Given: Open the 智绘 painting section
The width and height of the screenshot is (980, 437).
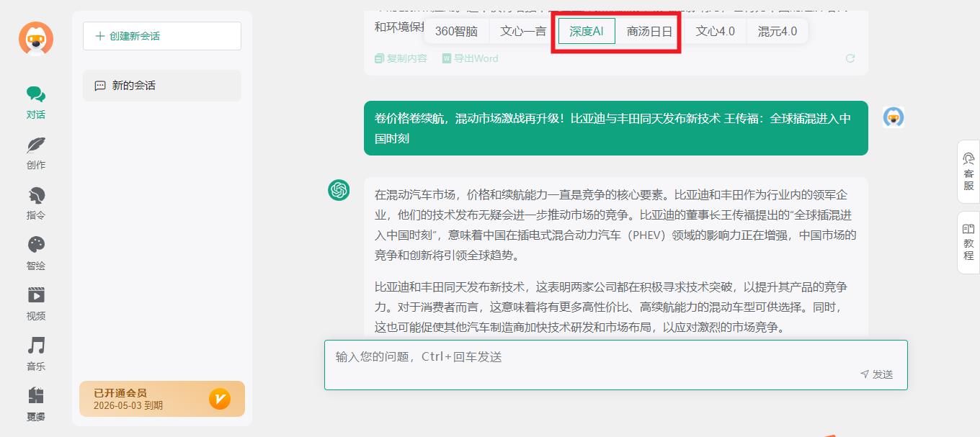Looking at the screenshot, I should [x=36, y=253].
